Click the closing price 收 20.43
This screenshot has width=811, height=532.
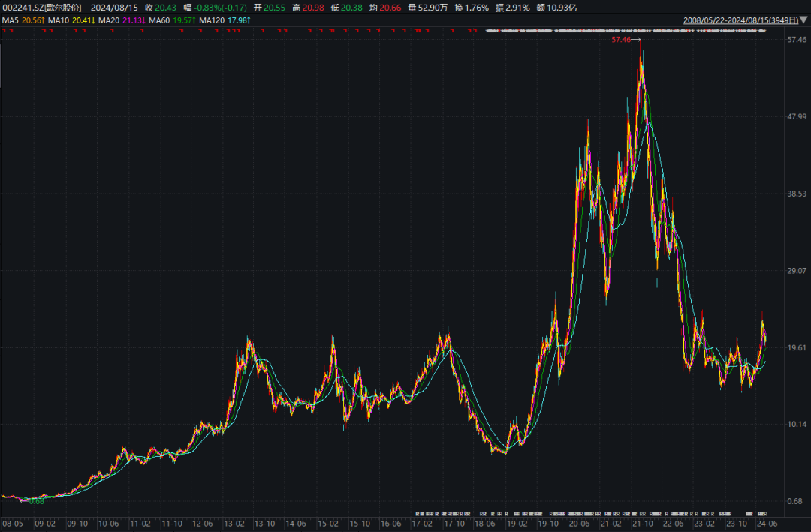tap(161, 8)
